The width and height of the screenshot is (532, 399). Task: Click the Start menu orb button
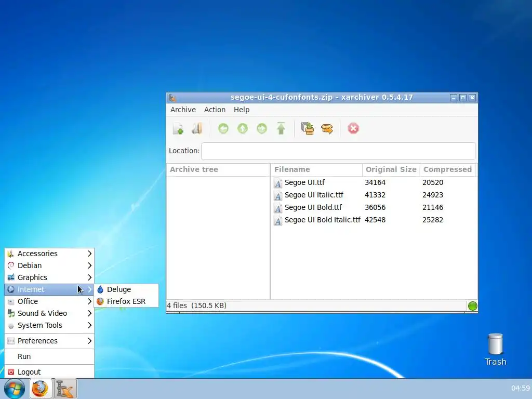click(x=14, y=389)
